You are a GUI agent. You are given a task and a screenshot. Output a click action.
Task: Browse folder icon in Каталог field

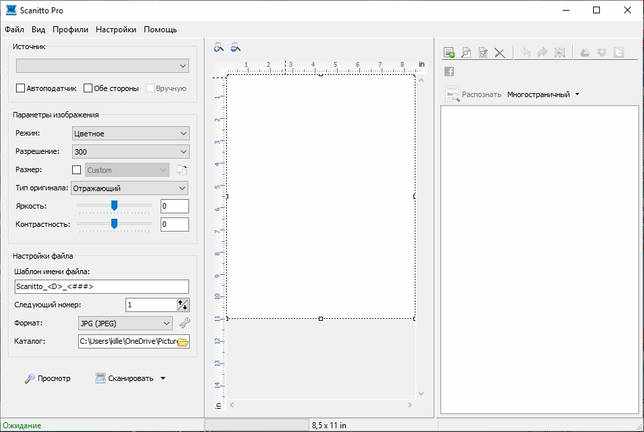tap(183, 342)
